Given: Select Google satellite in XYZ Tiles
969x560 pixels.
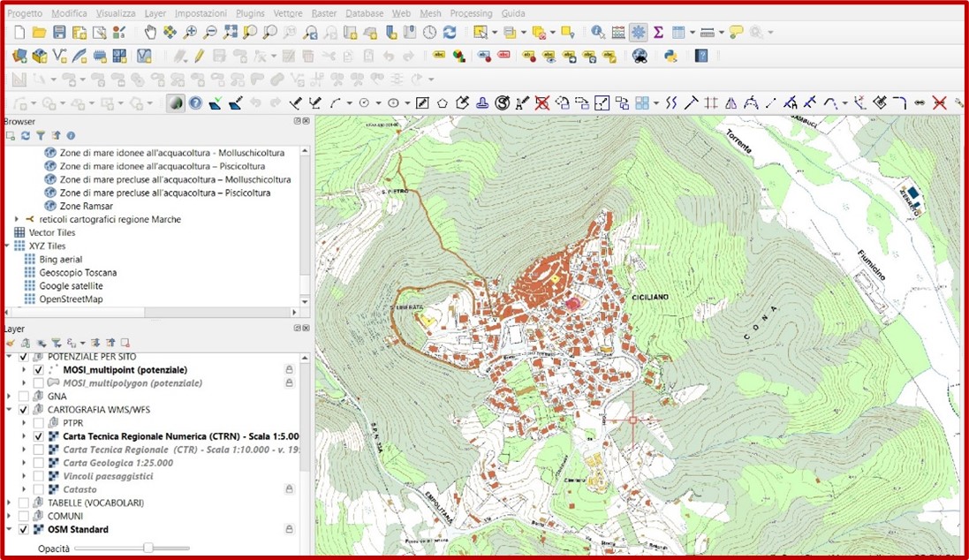Looking at the screenshot, I should point(71,286).
